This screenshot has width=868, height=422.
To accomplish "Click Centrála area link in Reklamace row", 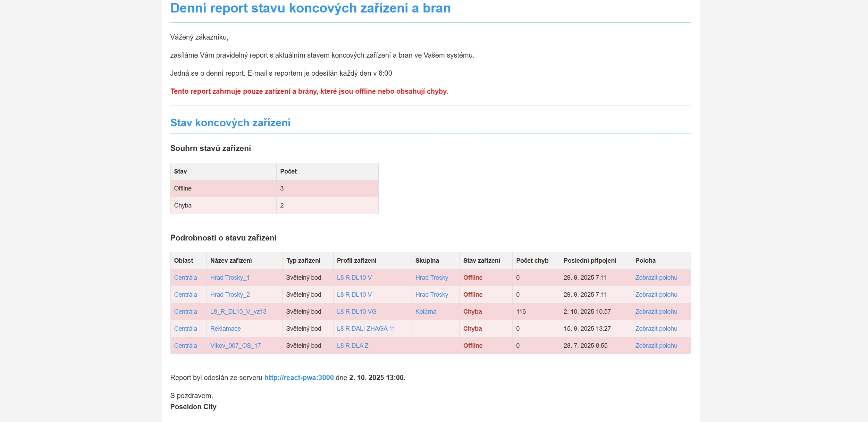I will [185, 329].
